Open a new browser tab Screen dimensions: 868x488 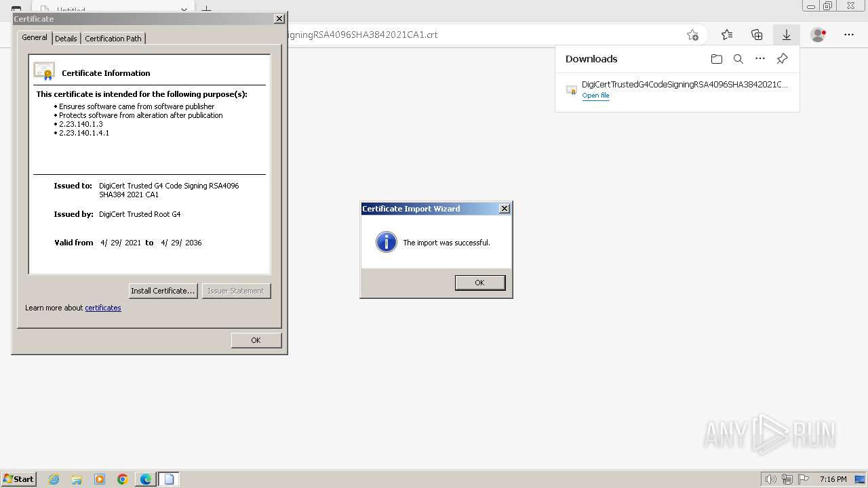(207, 9)
